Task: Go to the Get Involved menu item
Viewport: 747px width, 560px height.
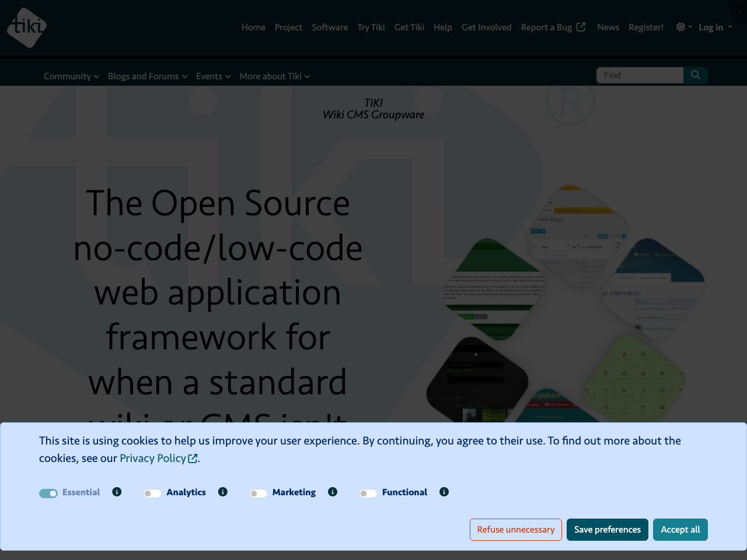Action: 486,27
